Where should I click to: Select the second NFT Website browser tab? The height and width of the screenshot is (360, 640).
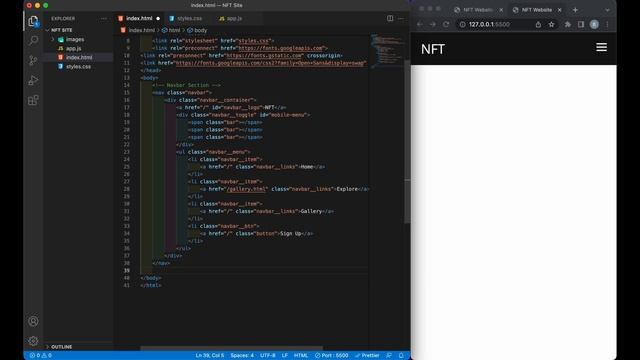click(x=536, y=10)
